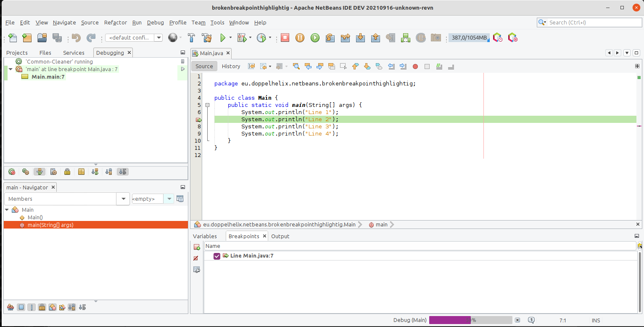
Task: Open the Refactor menu
Action: point(116,23)
